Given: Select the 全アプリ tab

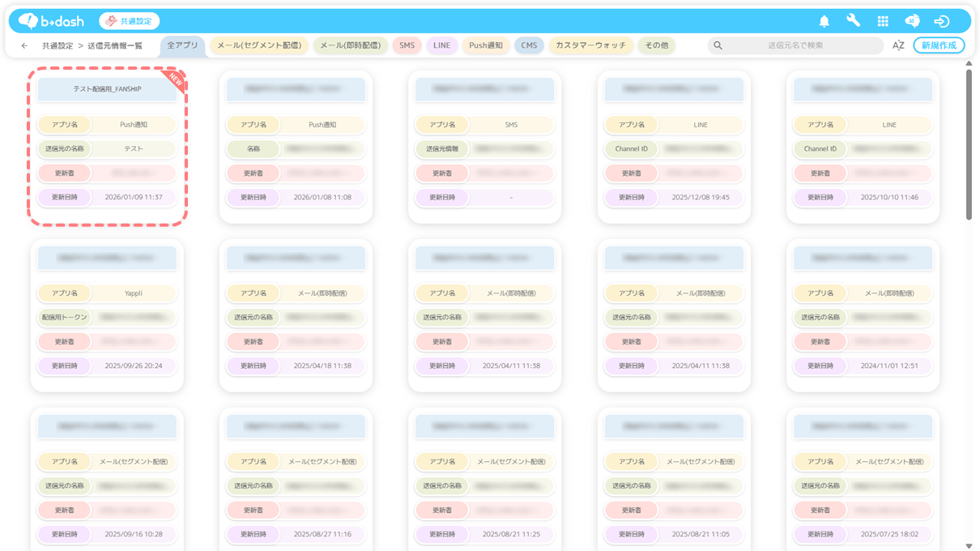Looking at the screenshot, I should (x=182, y=45).
